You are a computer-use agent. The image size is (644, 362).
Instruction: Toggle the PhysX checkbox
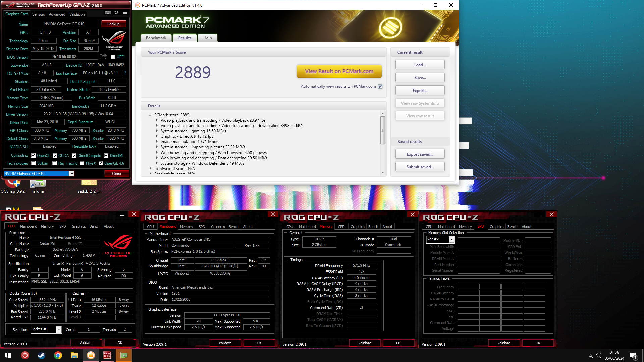pyautogui.click(x=82, y=163)
